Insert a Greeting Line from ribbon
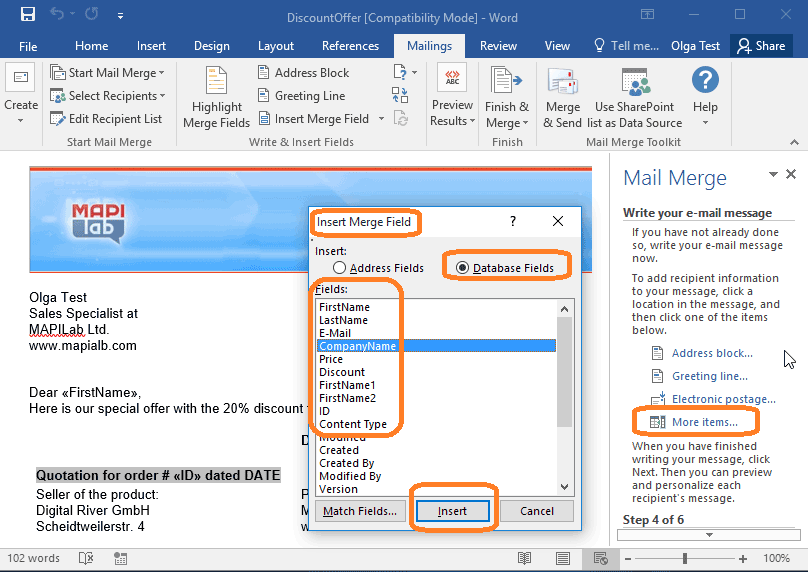The image size is (808, 572). (x=301, y=96)
